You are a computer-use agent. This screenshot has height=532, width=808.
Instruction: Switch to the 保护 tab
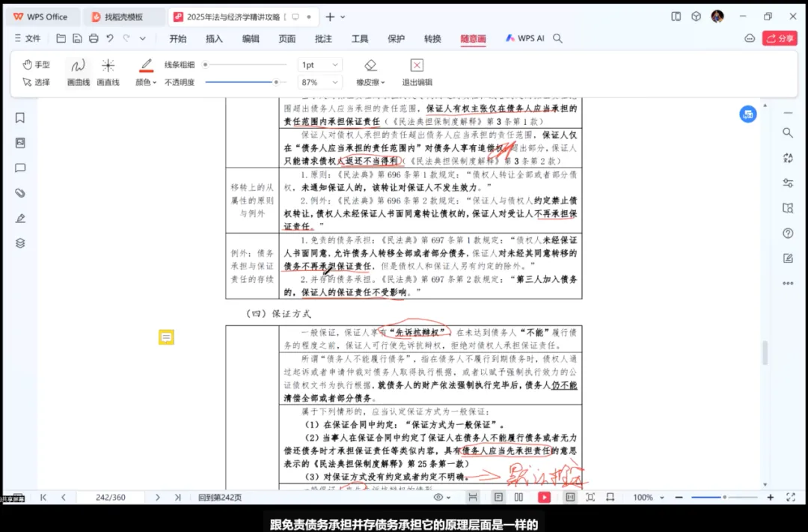pyautogui.click(x=396, y=39)
